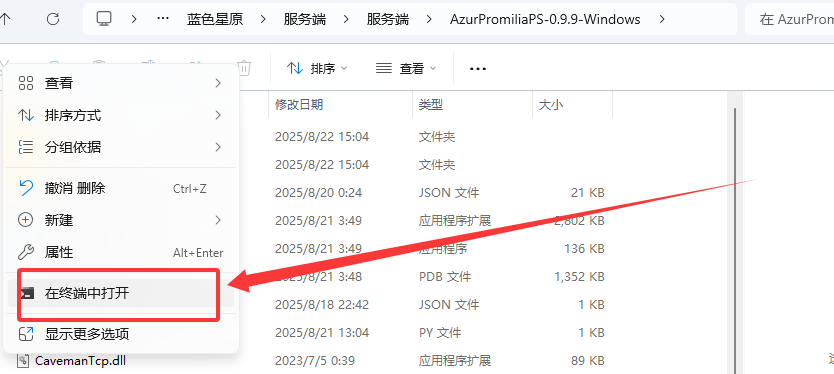Click the CavemanTcp.dll file icon
Image resolution: width=834 pixels, height=374 pixels.
[22, 361]
